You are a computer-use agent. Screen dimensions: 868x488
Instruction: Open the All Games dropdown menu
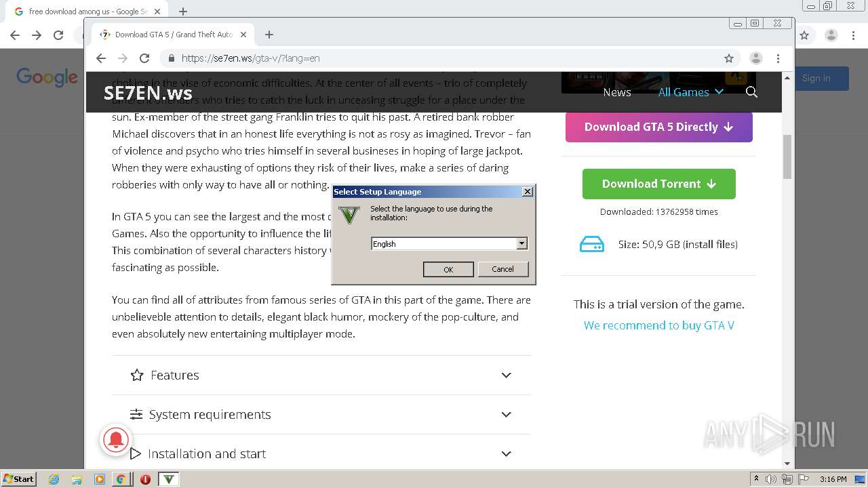point(690,92)
